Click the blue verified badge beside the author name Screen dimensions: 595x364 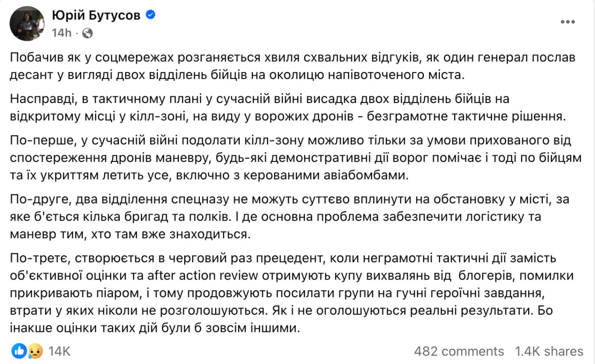(x=149, y=14)
